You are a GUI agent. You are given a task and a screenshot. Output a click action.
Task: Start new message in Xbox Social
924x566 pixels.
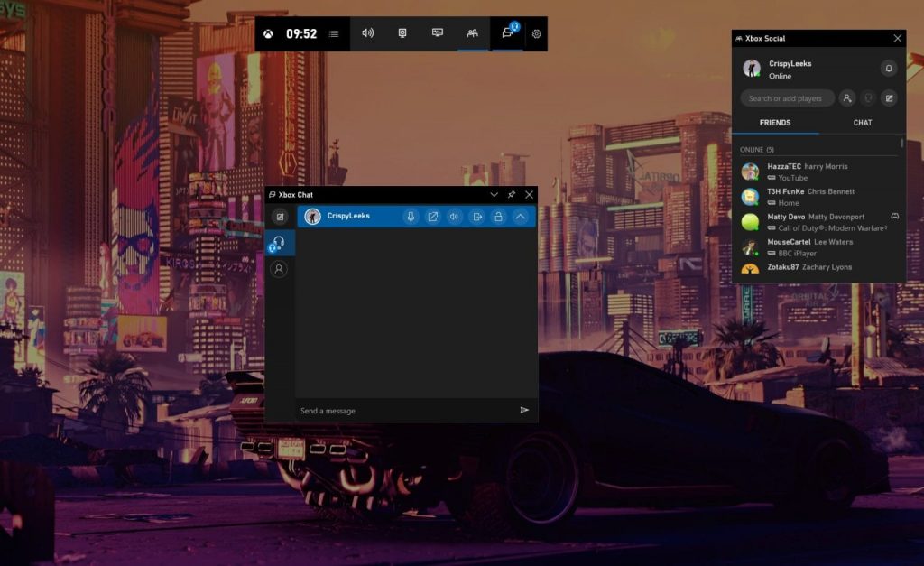[889, 98]
